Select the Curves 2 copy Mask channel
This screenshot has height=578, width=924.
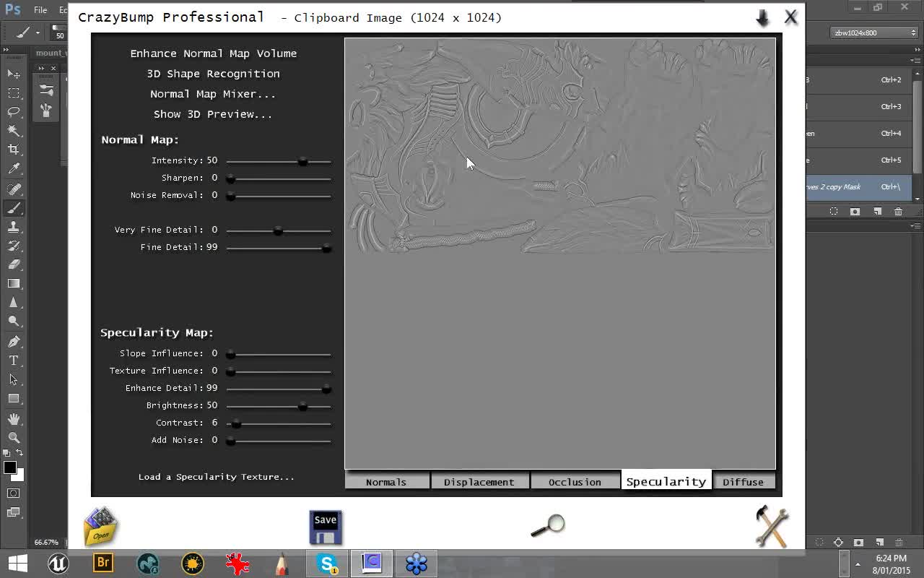pos(859,187)
